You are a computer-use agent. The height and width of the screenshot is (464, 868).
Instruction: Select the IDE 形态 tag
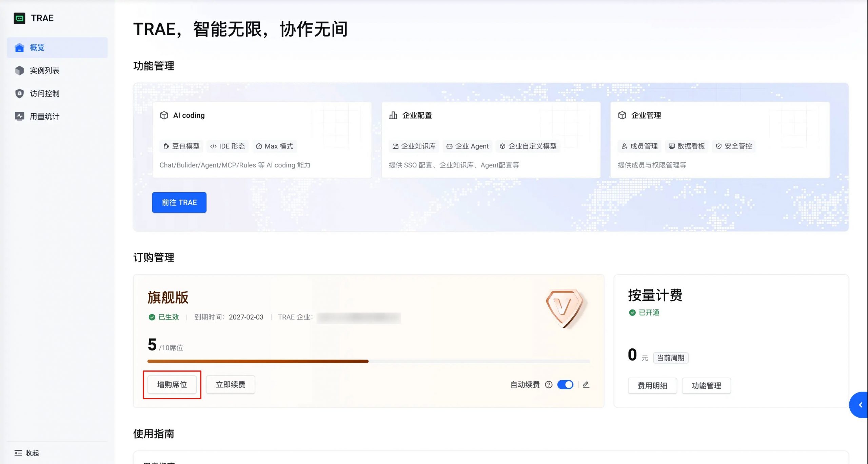coord(228,146)
